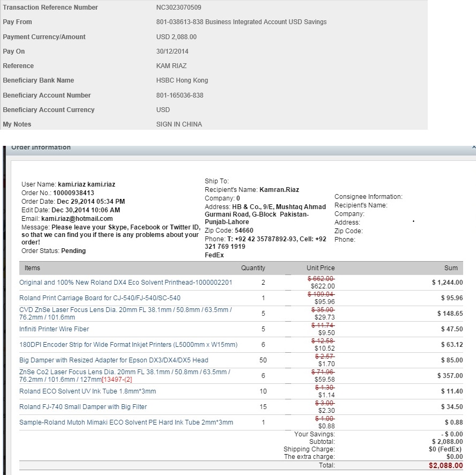
Task: Click the Sum column header
Action: pyautogui.click(x=451, y=268)
